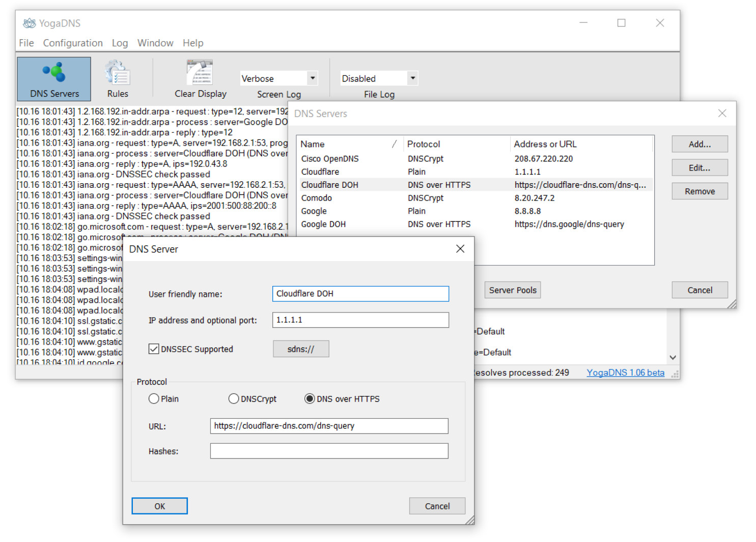Focus the Hashes input field
Viewport: 756px width, 542px height.
[329, 451]
